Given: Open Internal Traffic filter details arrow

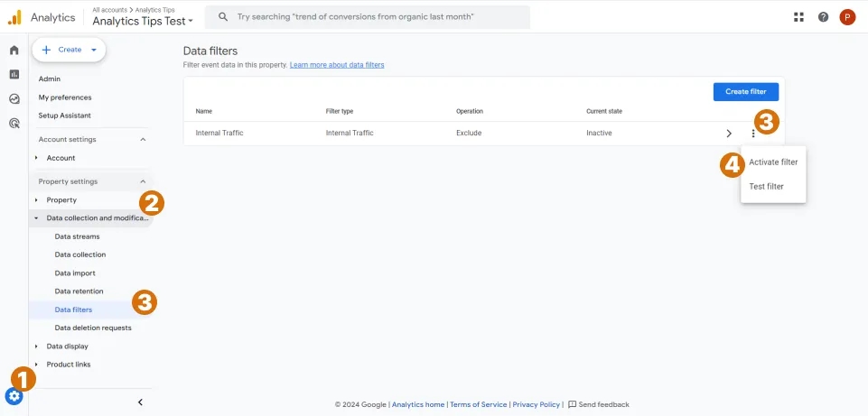Looking at the screenshot, I should click(729, 134).
